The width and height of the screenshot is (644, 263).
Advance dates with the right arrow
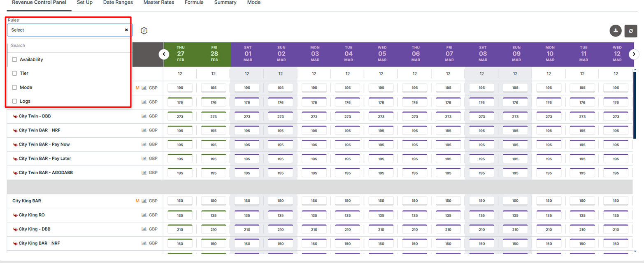[x=634, y=54]
